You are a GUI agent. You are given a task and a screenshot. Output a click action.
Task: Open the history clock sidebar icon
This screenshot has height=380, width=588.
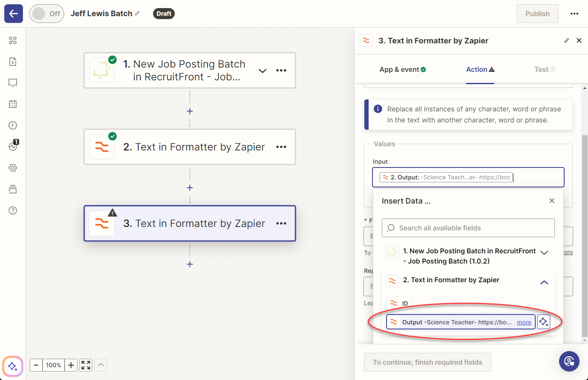tap(13, 125)
